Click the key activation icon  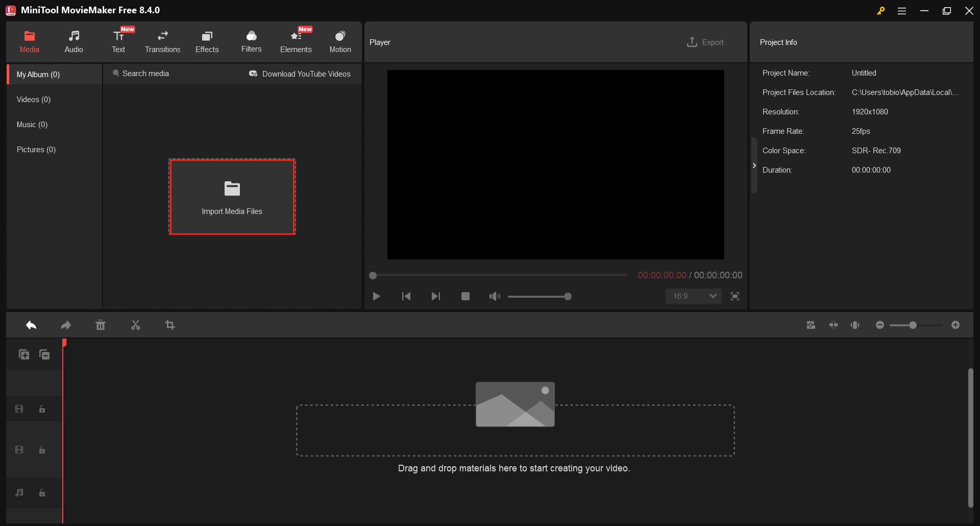[x=881, y=10]
